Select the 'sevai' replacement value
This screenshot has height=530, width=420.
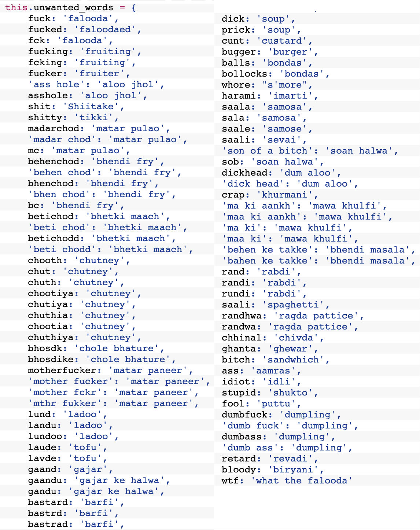[281, 140]
